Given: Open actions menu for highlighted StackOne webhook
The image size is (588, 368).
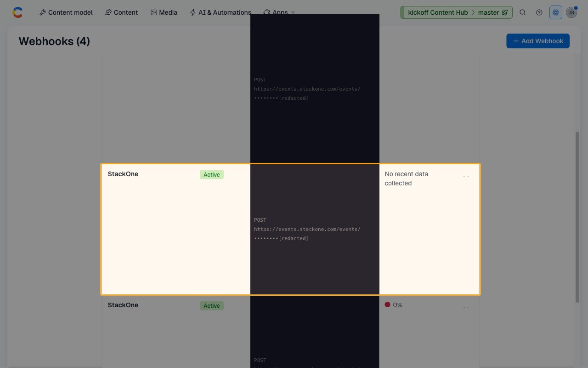Looking at the screenshot, I should 466,176.
